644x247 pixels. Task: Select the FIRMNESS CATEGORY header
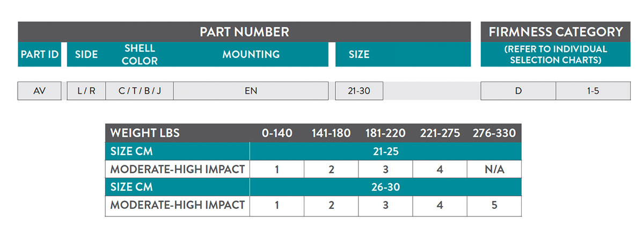[555, 32]
